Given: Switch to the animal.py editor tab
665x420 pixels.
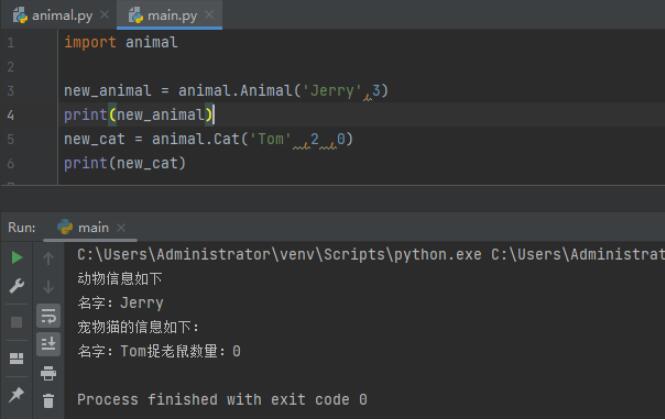Looking at the screenshot, I should [x=54, y=15].
